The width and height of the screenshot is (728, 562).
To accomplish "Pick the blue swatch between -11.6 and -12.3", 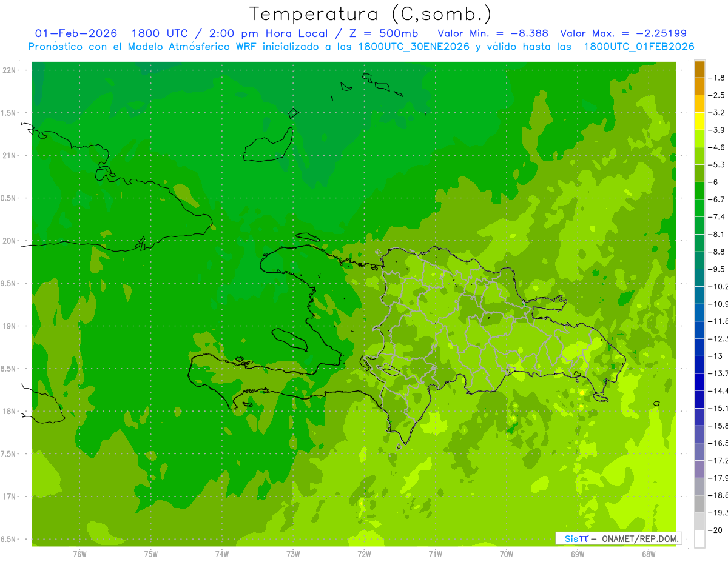I will pos(699,330).
